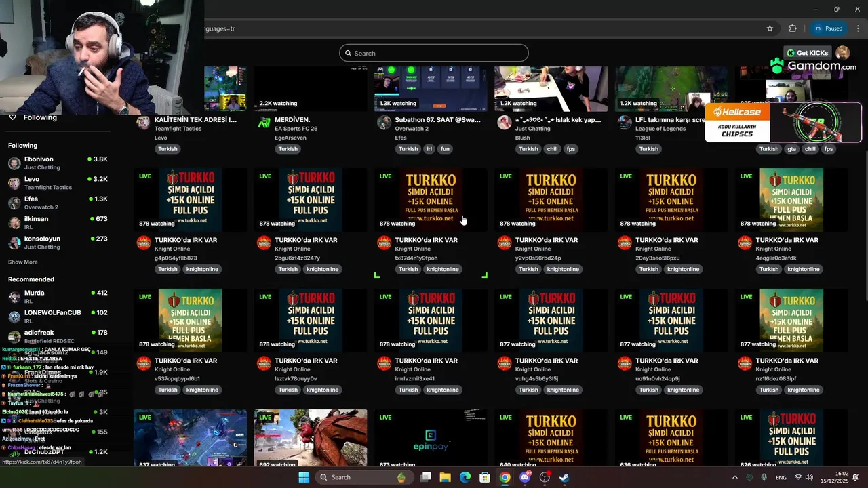Select Efes channel in Following sidebar
This screenshot has height=488, width=868.
pos(58,203)
